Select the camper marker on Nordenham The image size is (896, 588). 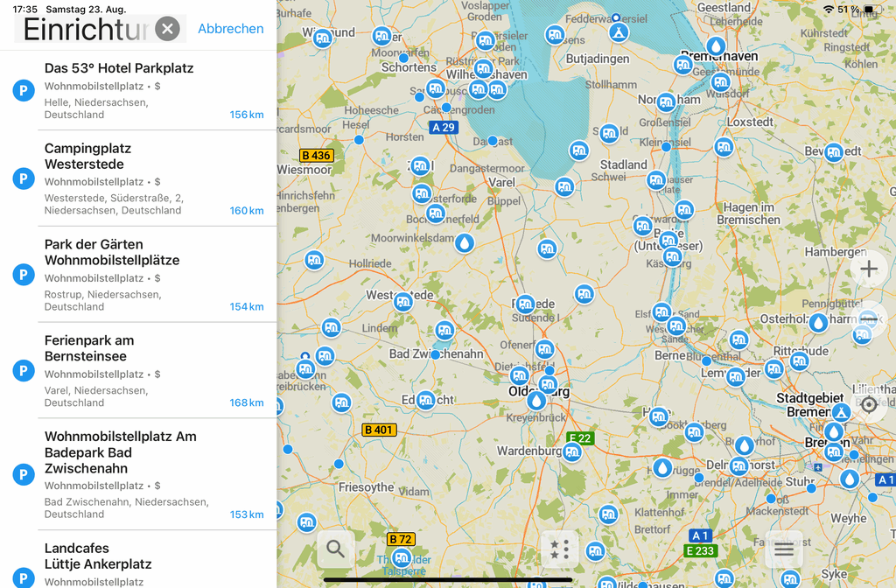[x=666, y=103]
